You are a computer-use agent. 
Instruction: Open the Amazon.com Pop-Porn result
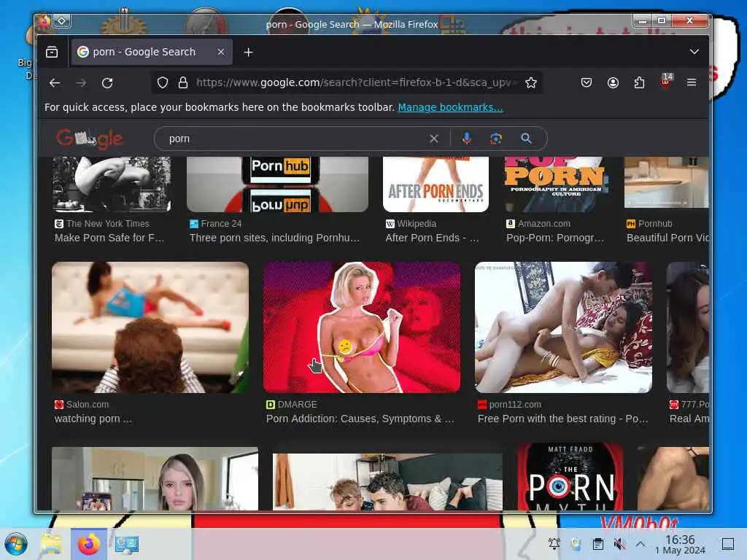(554, 238)
